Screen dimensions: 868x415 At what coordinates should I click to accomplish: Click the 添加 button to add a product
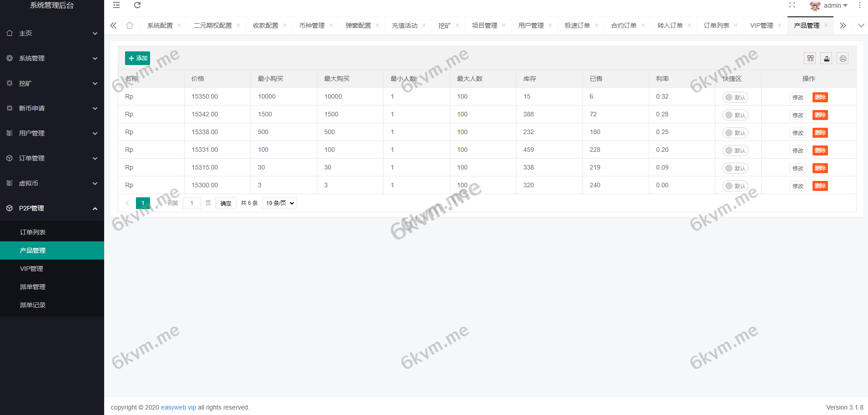click(137, 58)
